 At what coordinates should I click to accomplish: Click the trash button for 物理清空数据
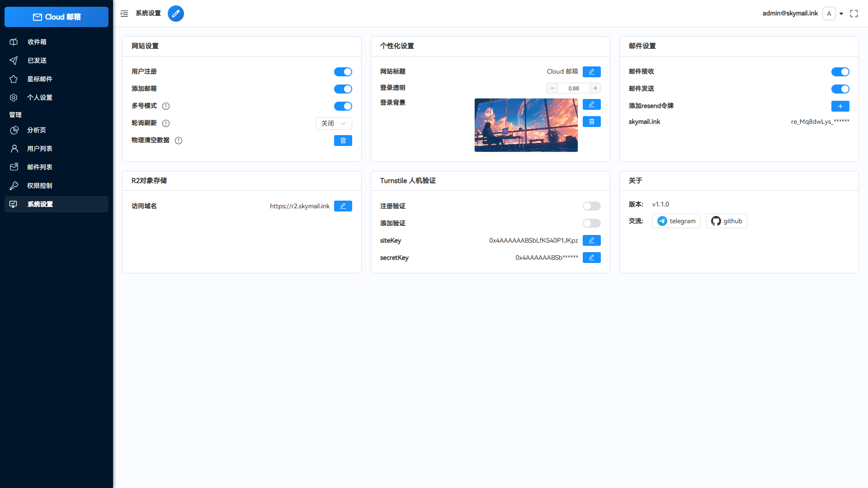(x=343, y=141)
